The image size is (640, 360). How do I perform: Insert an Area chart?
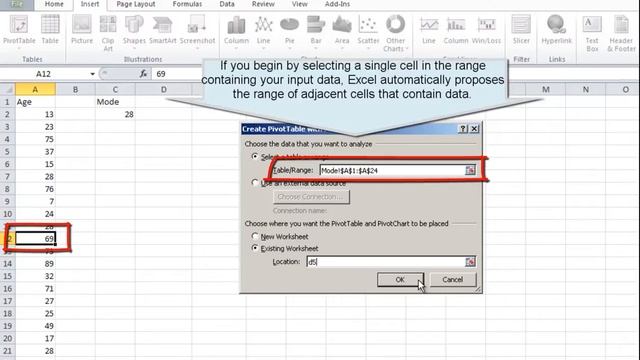tap(342, 32)
